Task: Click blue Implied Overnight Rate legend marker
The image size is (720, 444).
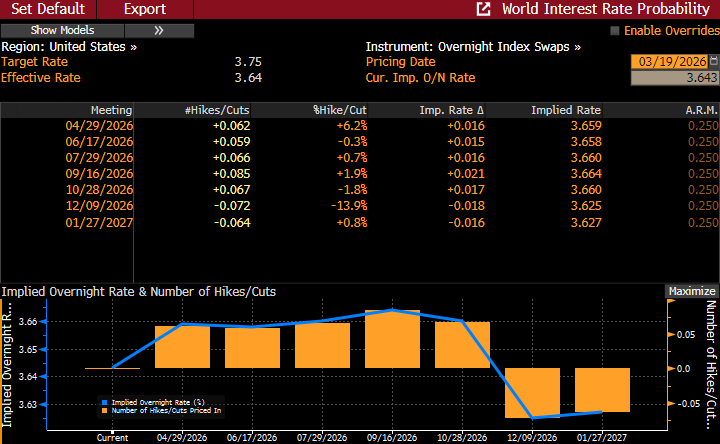Action: [104, 402]
